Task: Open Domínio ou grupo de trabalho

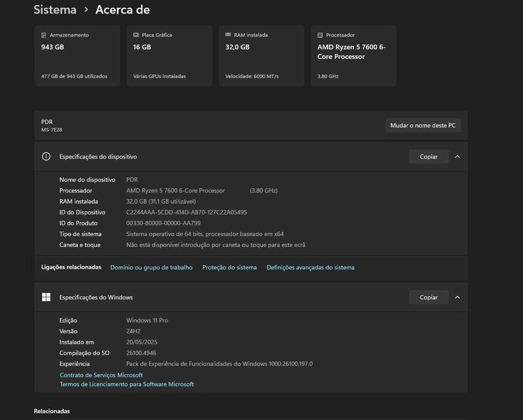Action: click(x=151, y=267)
